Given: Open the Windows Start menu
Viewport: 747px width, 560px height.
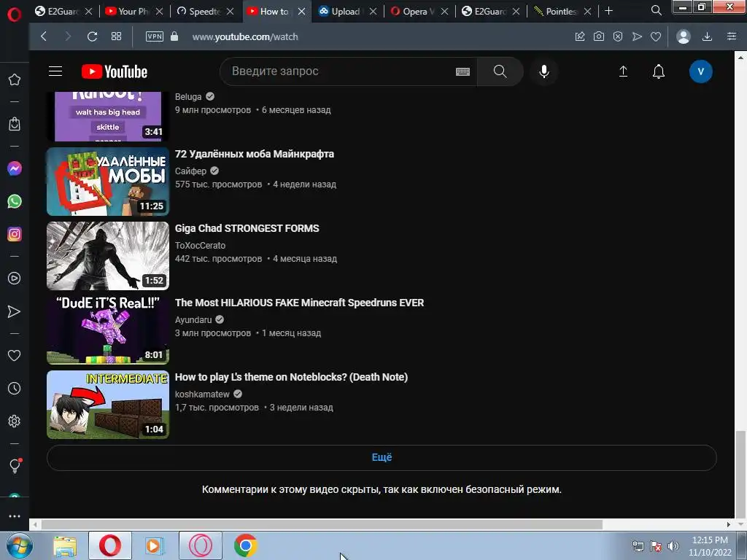Looking at the screenshot, I should pyautogui.click(x=18, y=545).
